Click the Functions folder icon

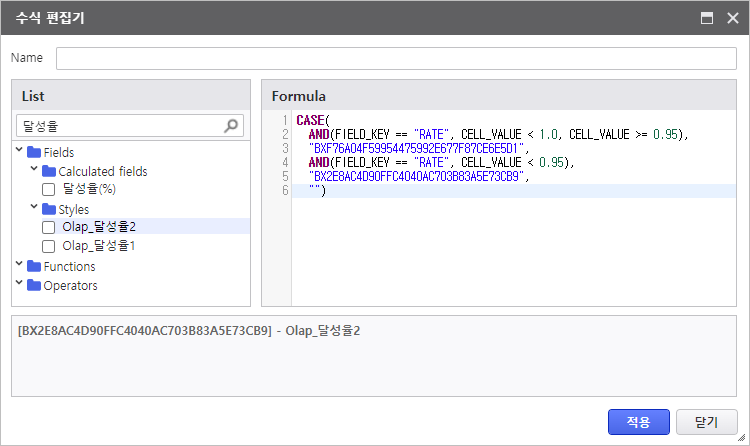(34, 267)
